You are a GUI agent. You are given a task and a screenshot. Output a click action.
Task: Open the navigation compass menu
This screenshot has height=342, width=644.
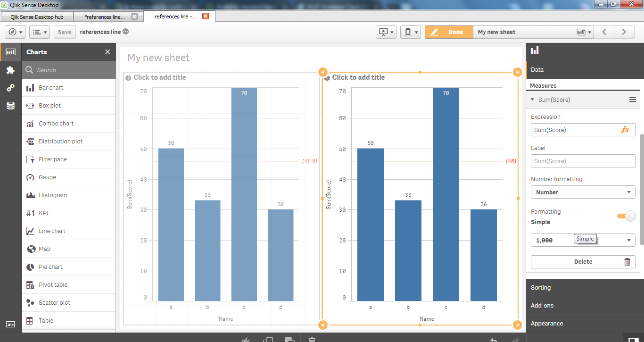15,32
